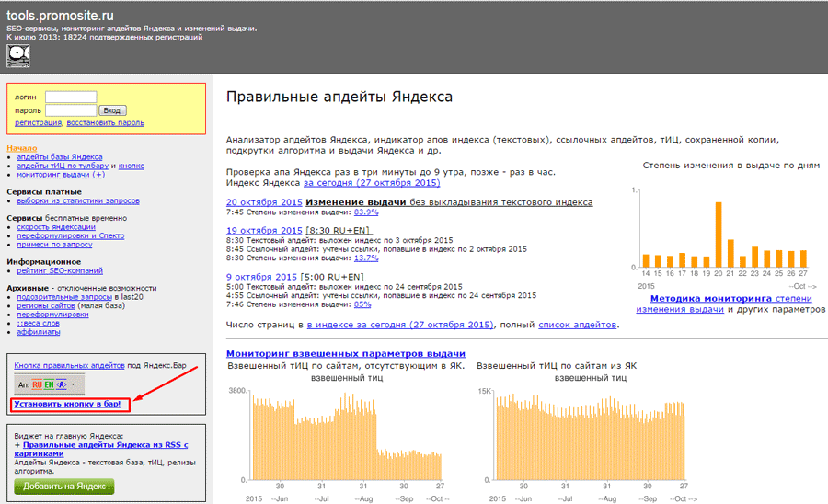Click the 85% change value link
The height and width of the screenshot is (504, 828).
[362, 304]
